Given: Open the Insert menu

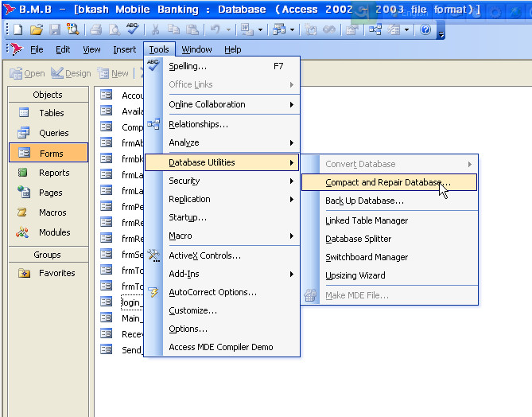Looking at the screenshot, I should tap(125, 49).
